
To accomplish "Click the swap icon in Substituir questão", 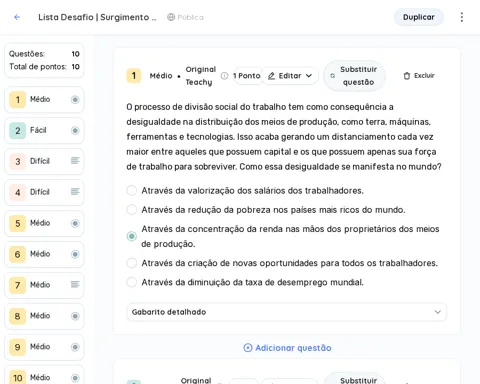I will coord(332,76).
